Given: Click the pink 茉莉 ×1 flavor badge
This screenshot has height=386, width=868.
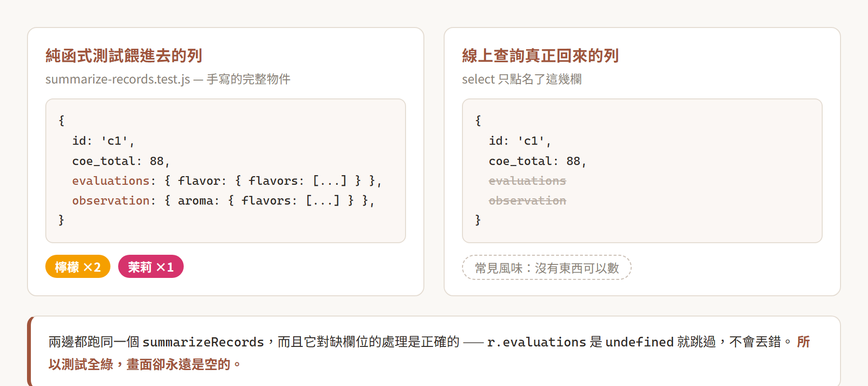Looking at the screenshot, I should (x=150, y=266).
